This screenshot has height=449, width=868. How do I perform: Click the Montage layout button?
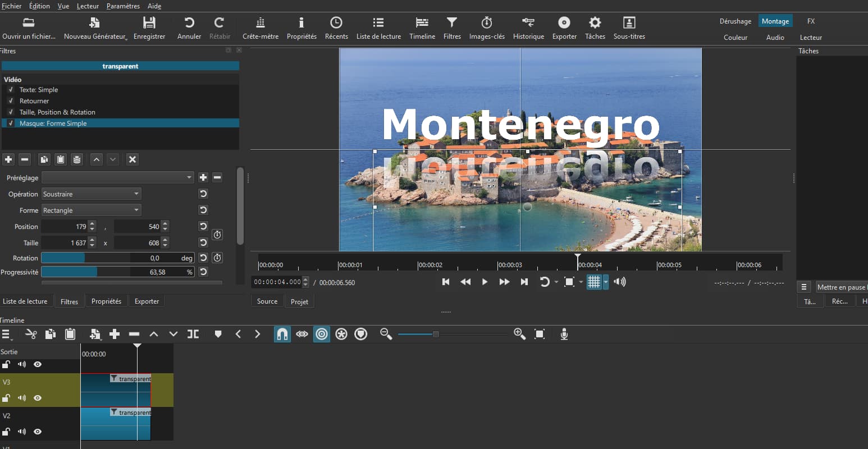tap(775, 21)
